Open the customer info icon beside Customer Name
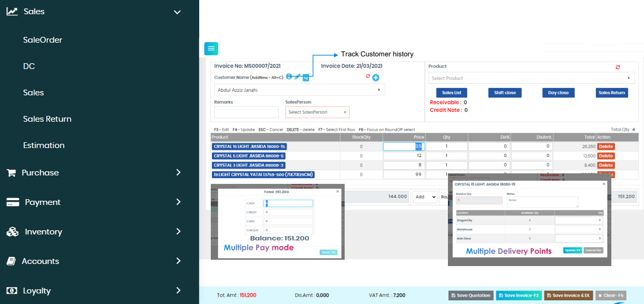This screenshot has height=304, width=644. [289, 76]
